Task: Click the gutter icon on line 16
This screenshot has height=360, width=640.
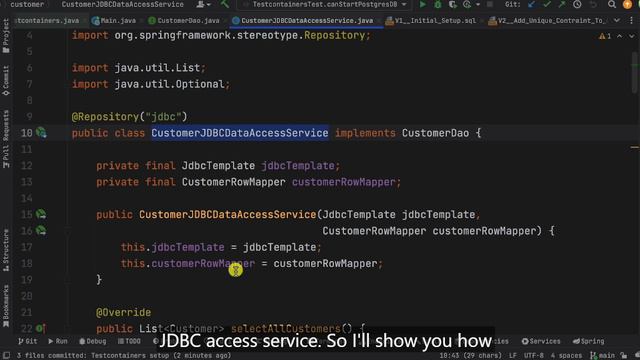Action: tap(41, 231)
